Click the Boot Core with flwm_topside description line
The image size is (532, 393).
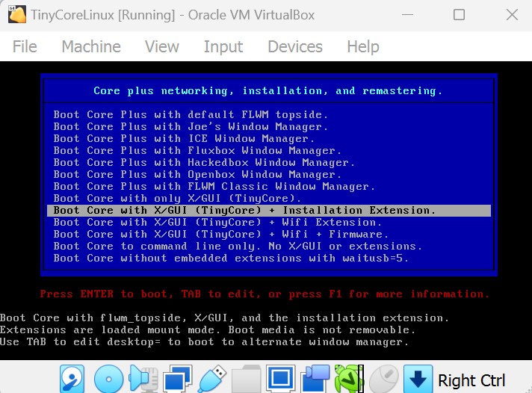pyautogui.click(x=225, y=318)
